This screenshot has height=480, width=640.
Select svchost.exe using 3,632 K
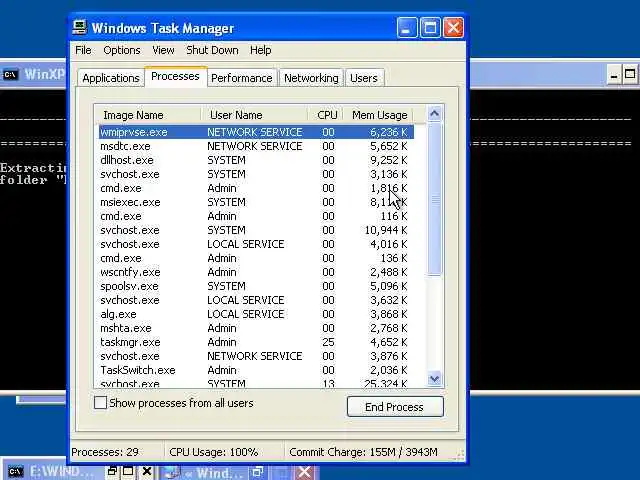point(256,300)
